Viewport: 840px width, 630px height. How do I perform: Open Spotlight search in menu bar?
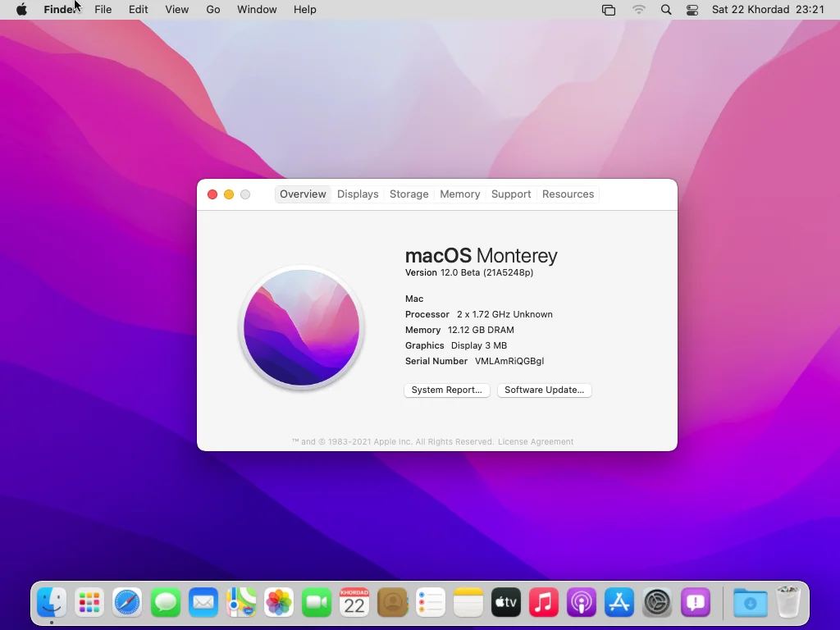(x=666, y=10)
